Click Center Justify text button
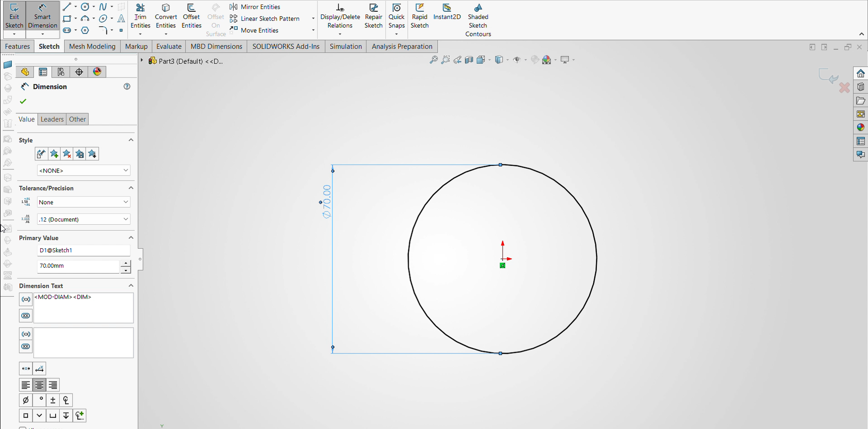 click(x=39, y=385)
